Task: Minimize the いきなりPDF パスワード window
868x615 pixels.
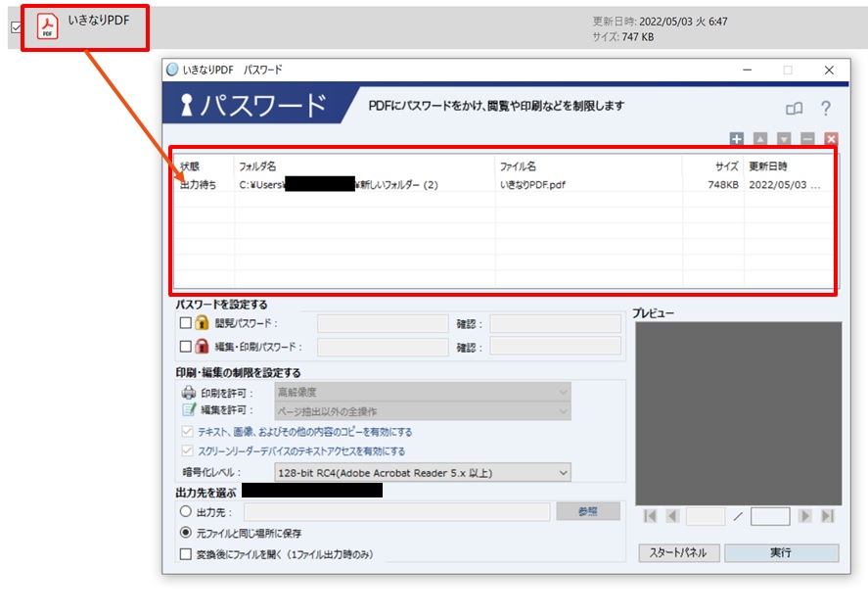Action: [x=748, y=70]
